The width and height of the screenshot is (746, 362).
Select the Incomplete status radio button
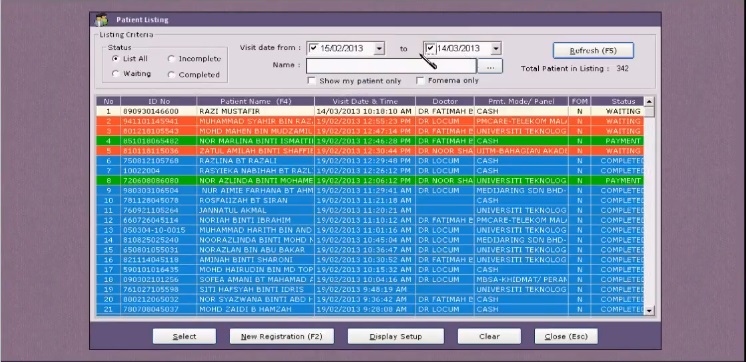tap(171, 59)
